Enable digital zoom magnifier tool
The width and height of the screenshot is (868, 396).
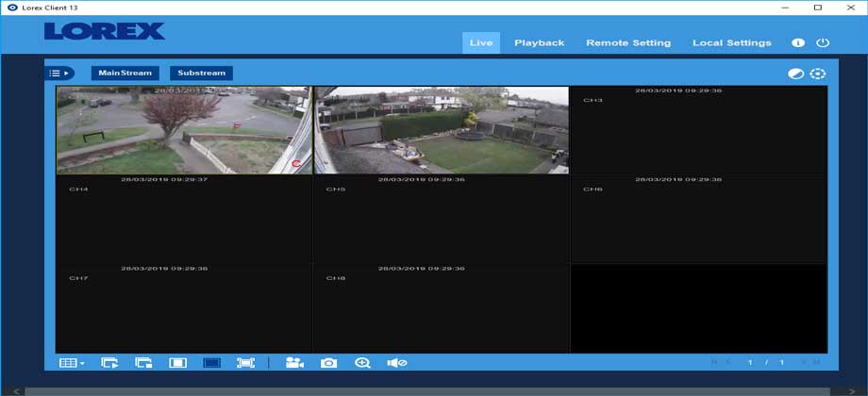[362, 363]
